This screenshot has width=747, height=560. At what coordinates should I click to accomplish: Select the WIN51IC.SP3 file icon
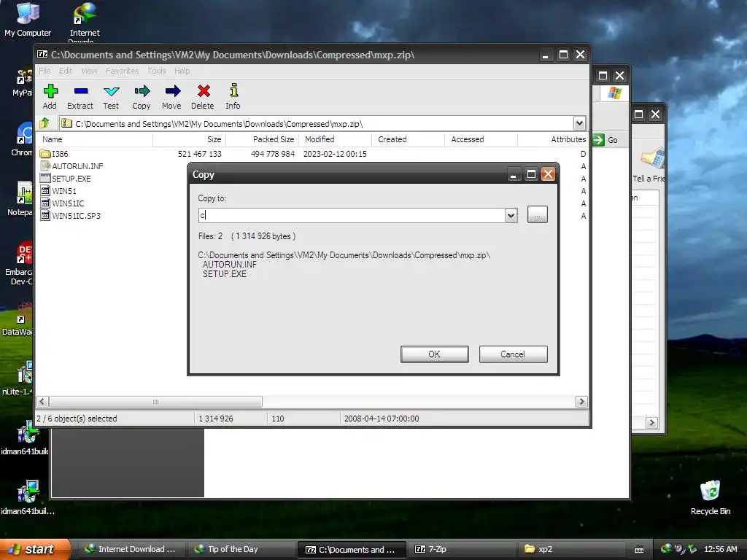pyautogui.click(x=45, y=216)
